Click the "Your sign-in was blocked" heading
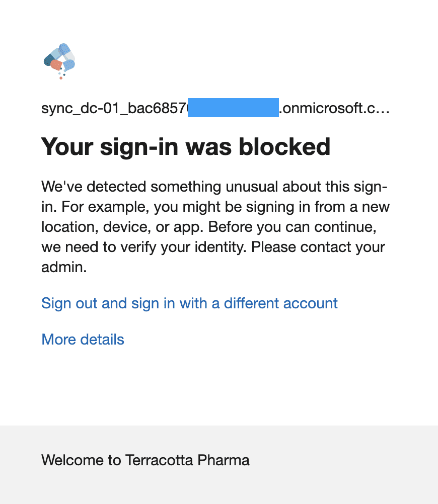This screenshot has width=438, height=504. (186, 146)
